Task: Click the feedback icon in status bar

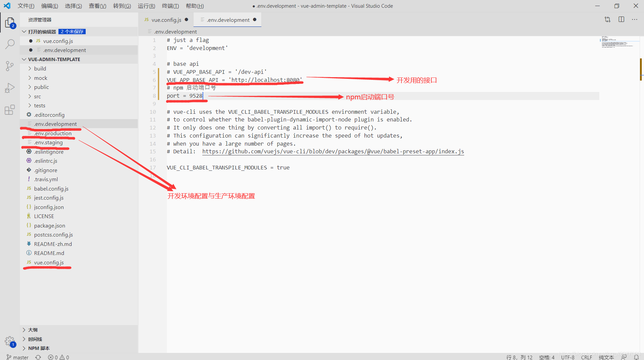Action: pyautogui.click(x=624, y=357)
